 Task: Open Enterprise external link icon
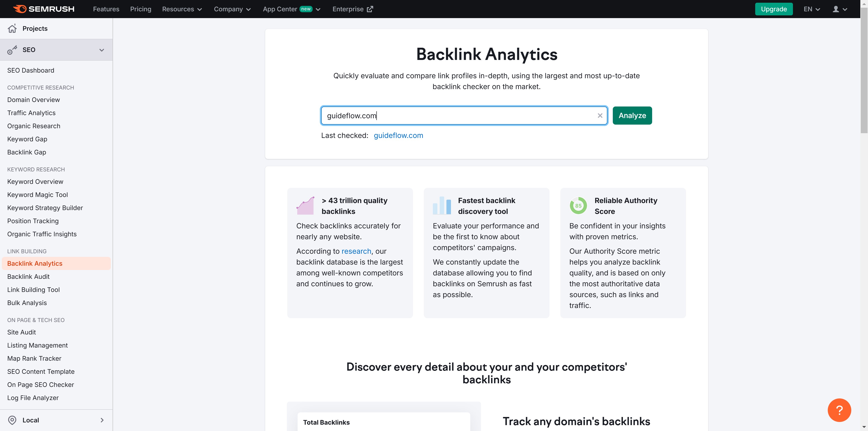pyautogui.click(x=370, y=9)
